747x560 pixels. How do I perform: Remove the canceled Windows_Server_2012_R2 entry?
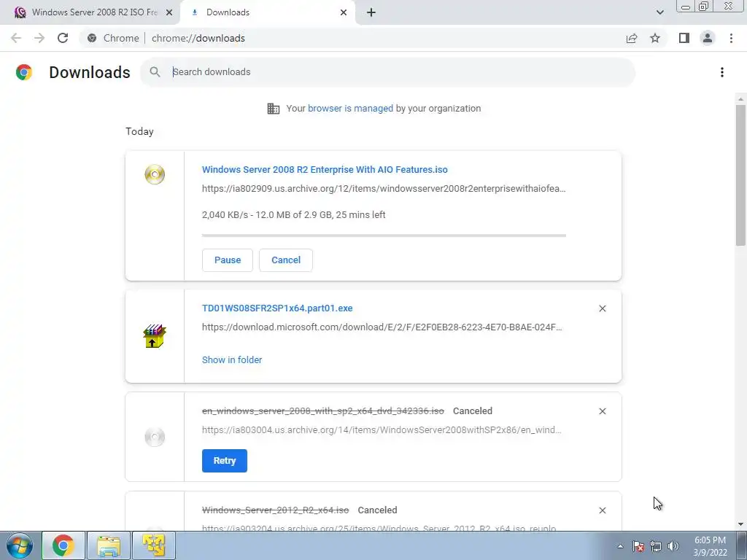pos(602,510)
